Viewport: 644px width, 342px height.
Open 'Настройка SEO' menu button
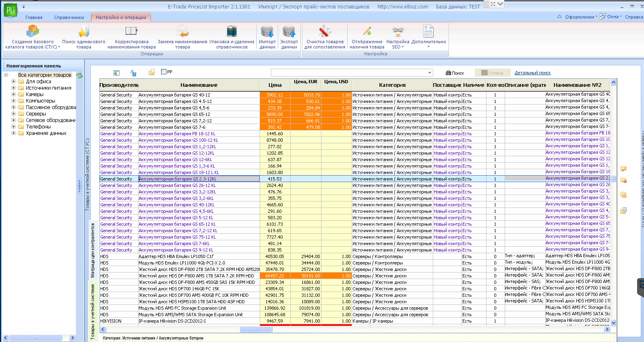pyautogui.click(x=398, y=37)
